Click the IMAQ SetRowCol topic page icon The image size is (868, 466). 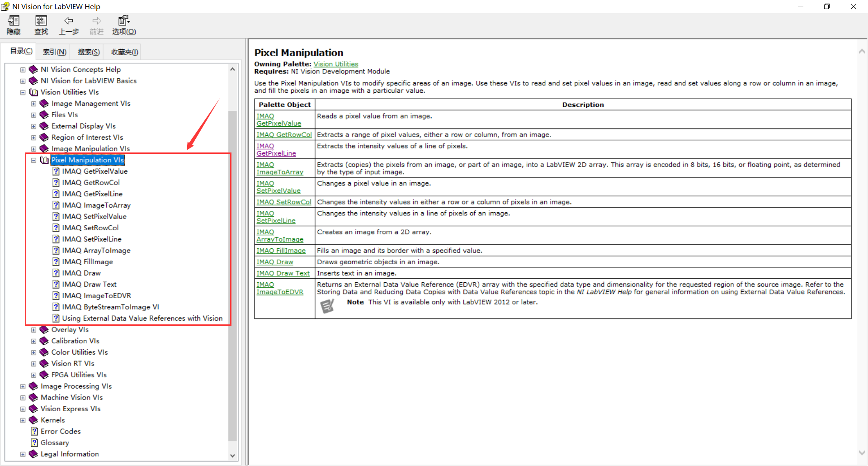56,228
